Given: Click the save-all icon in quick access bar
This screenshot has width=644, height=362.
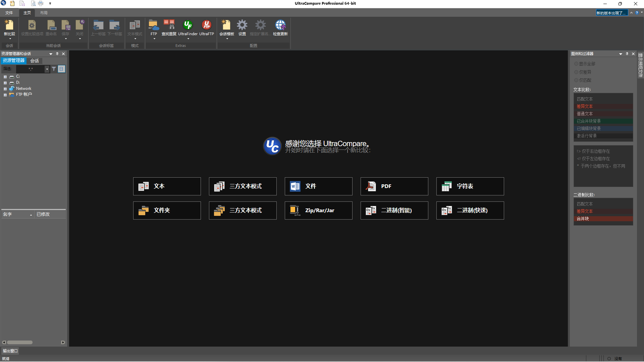Looking at the screenshot, I should 22,3.
